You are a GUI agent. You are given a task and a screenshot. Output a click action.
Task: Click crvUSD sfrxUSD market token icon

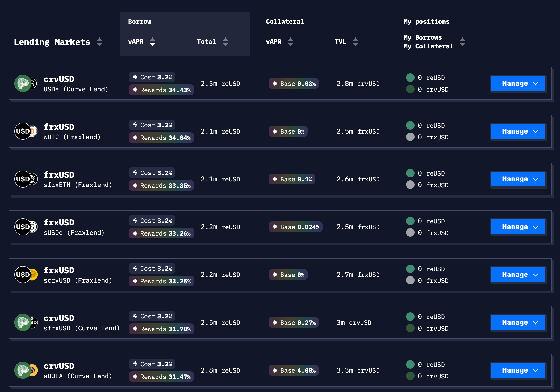[26, 322]
